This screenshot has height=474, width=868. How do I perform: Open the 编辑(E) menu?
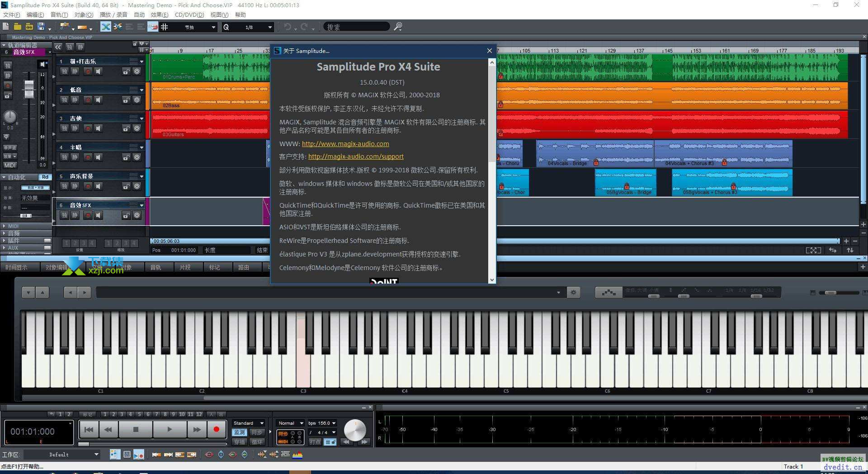[35, 14]
